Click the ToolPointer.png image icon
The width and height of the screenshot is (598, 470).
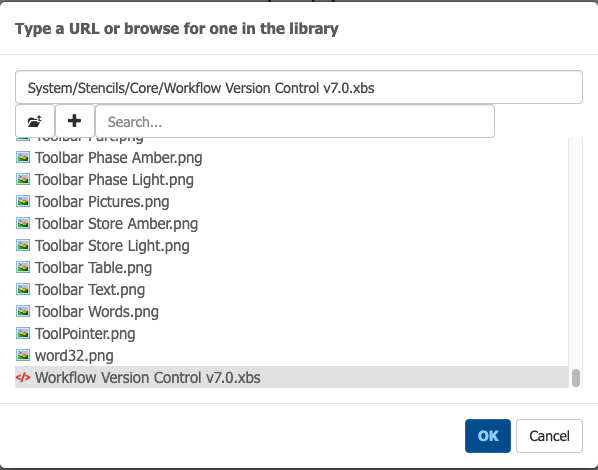[23, 333]
